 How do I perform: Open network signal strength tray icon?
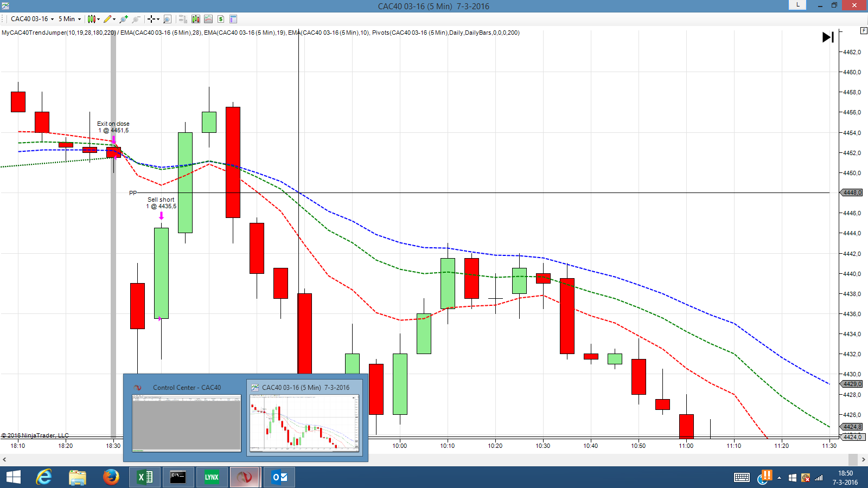click(x=819, y=478)
